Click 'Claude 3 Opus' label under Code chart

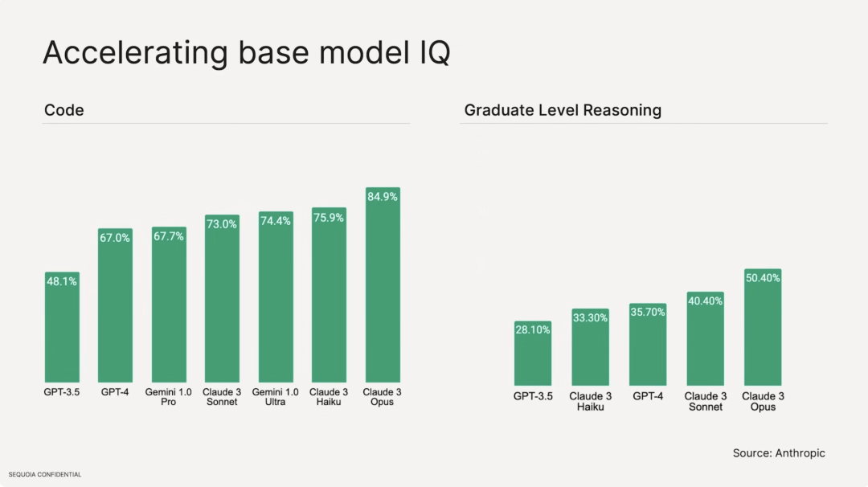coord(382,397)
